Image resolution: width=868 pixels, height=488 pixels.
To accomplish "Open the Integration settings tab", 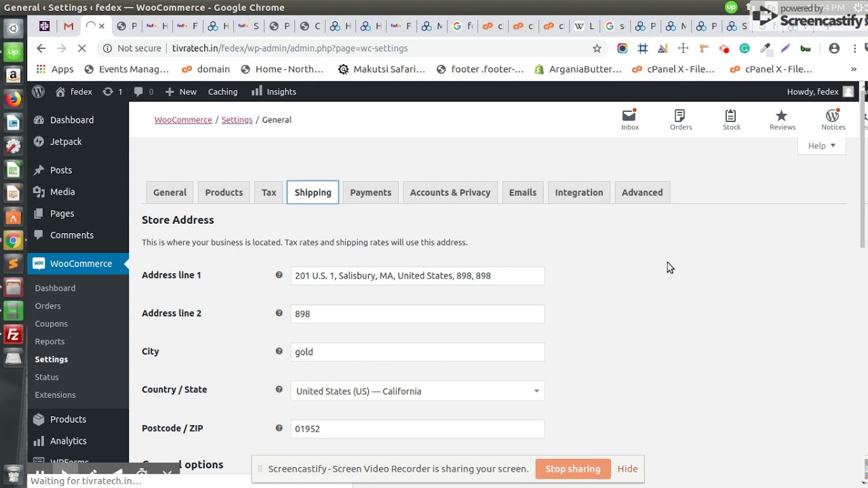I will click(578, 192).
